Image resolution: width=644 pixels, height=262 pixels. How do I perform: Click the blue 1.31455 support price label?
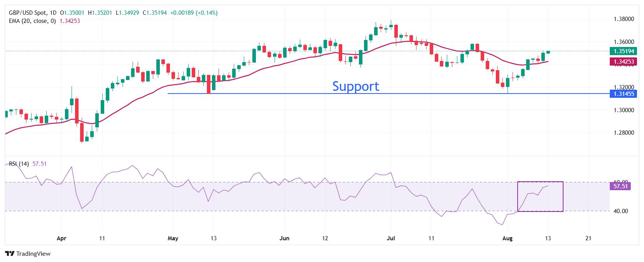[624, 94]
